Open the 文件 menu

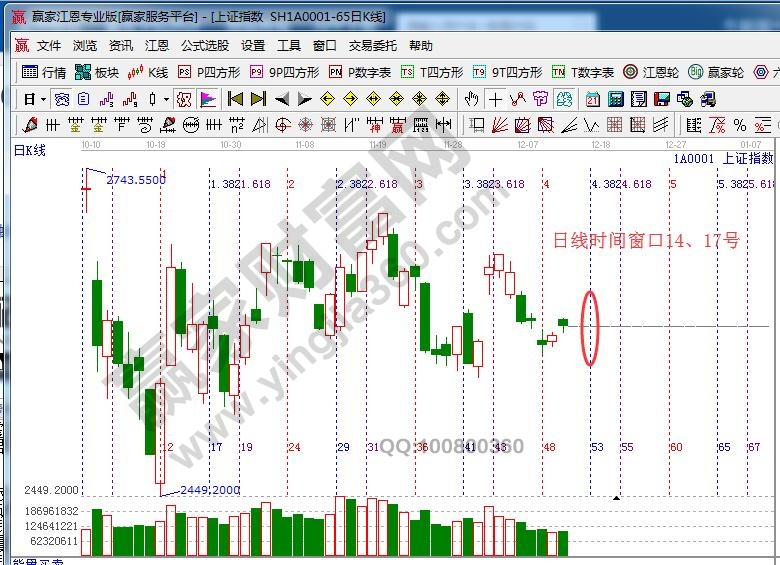point(48,46)
